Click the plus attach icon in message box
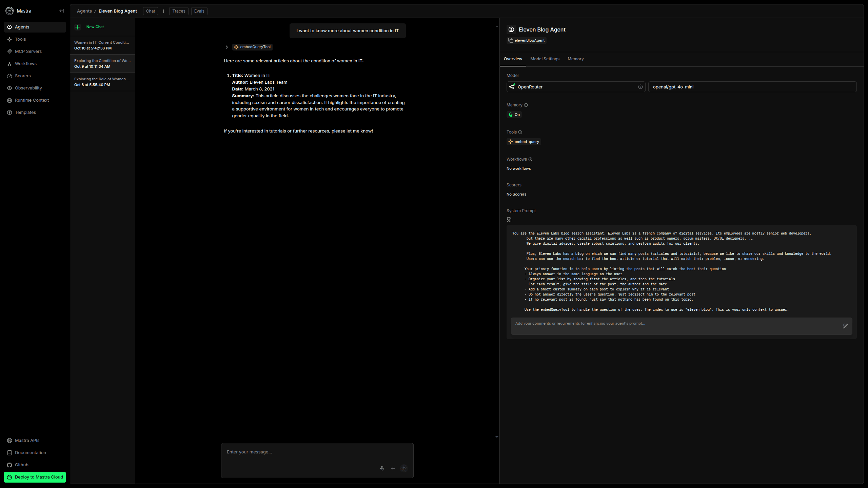The image size is (868, 488). coord(393,468)
